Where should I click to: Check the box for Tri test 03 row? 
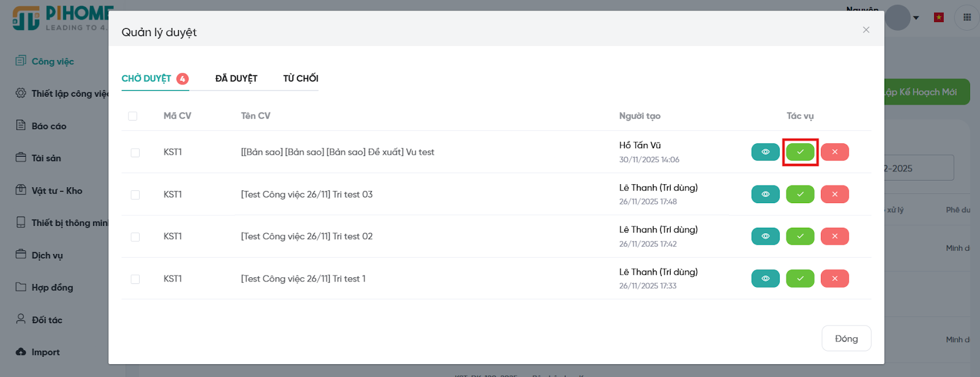(x=135, y=195)
